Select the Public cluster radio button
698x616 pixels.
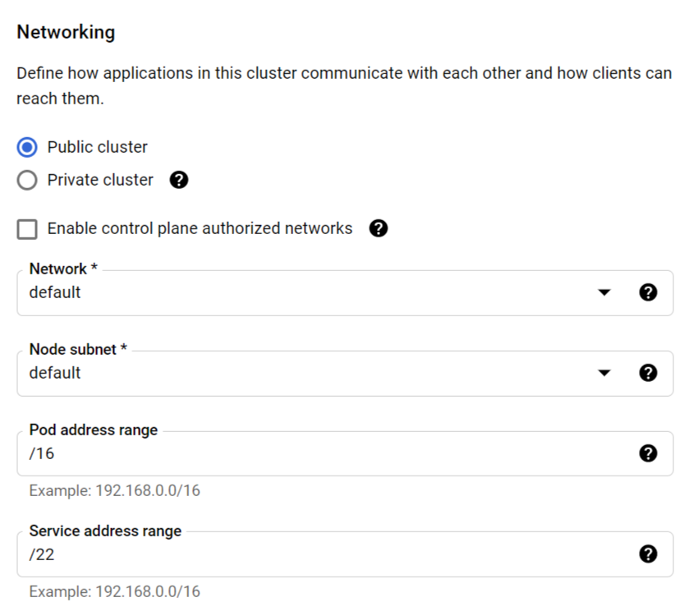click(27, 147)
